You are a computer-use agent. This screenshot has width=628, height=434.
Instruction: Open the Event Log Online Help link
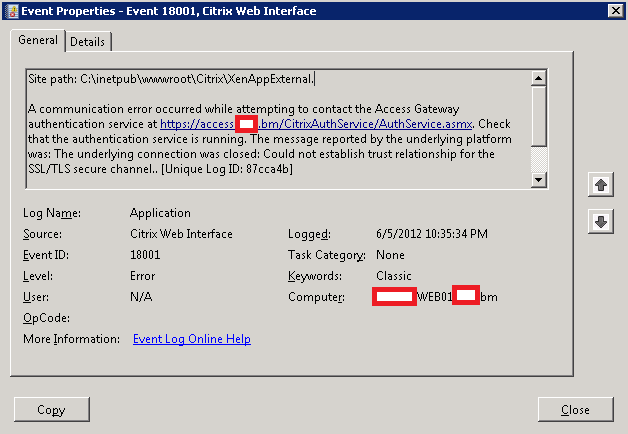click(x=192, y=339)
